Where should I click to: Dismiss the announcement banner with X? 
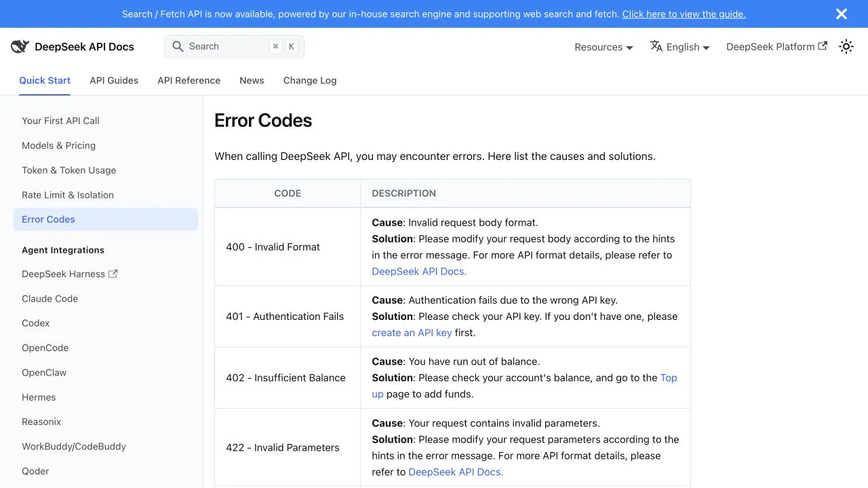[x=842, y=14]
